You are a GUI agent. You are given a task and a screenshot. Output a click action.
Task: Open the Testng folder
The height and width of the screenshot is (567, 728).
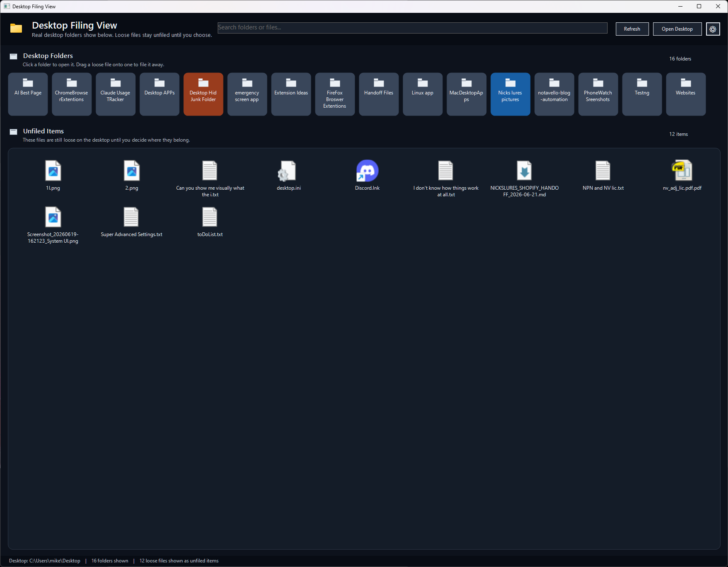click(x=642, y=94)
